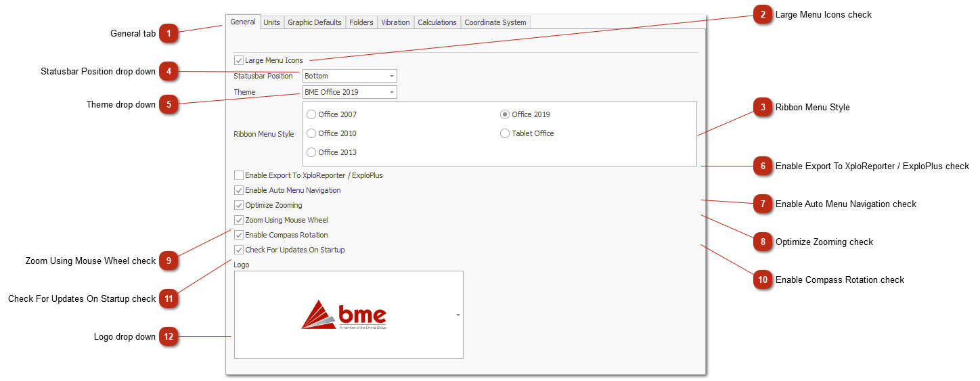Viewport: 980px width, 381px height.
Task: Expand the Statusbar Position dropdown
Action: pos(391,76)
